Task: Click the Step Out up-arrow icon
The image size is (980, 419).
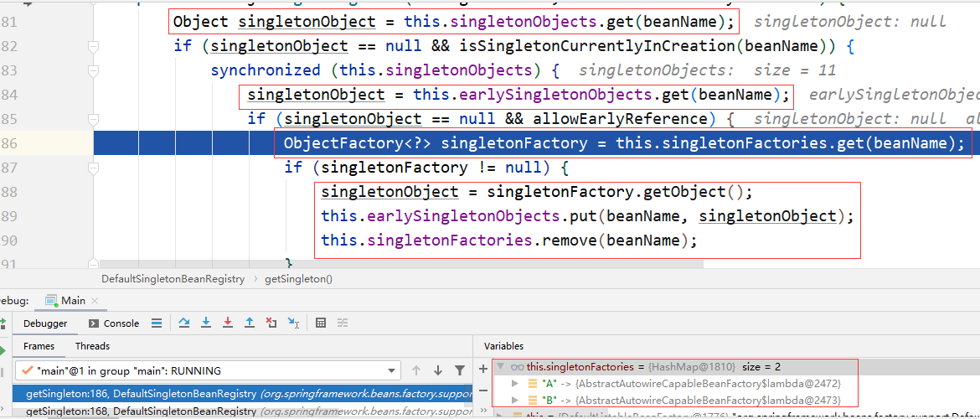Action: [250, 323]
